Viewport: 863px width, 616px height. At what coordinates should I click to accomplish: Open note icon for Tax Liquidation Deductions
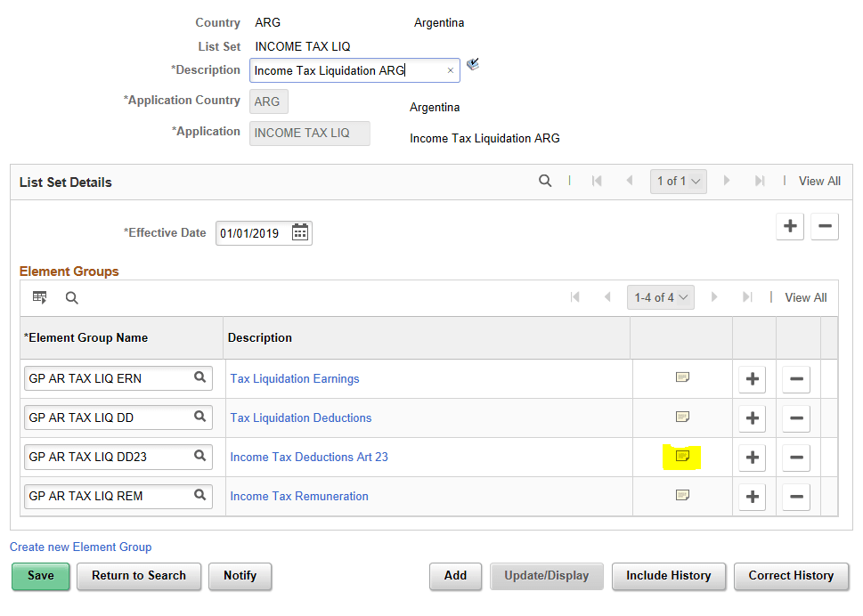point(682,417)
